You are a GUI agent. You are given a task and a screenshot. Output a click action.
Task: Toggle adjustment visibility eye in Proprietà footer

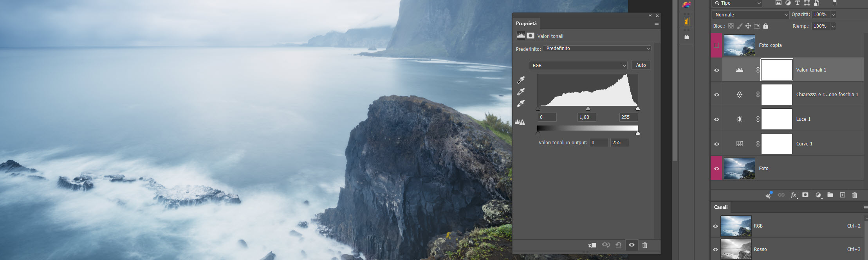pos(632,245)
